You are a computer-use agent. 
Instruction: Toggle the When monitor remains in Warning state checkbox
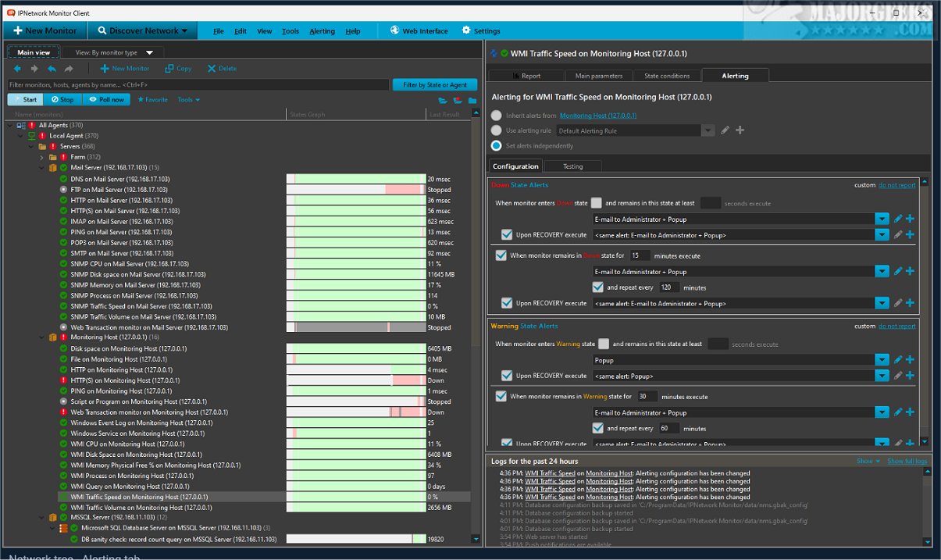pyautogui.click(x=501, y=396)
